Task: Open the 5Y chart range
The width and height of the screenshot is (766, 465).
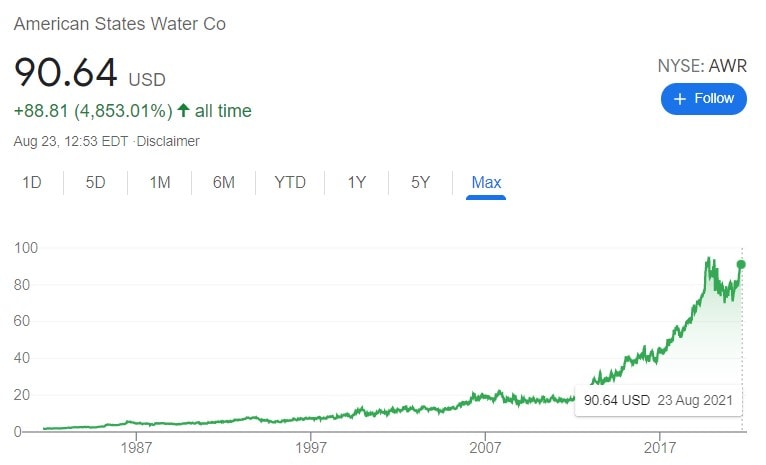Action: [420, 182]
